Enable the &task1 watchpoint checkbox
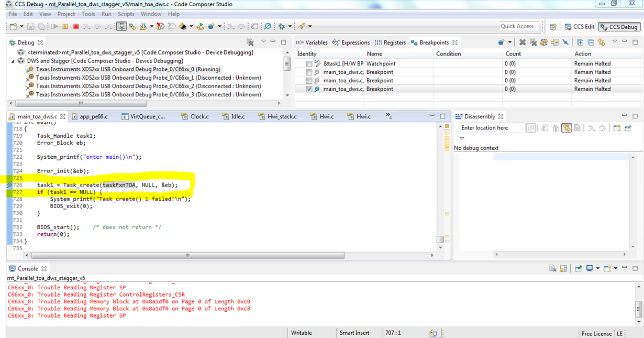The height and width of the screenshot is (338, 644). click(x=309, y=64)
